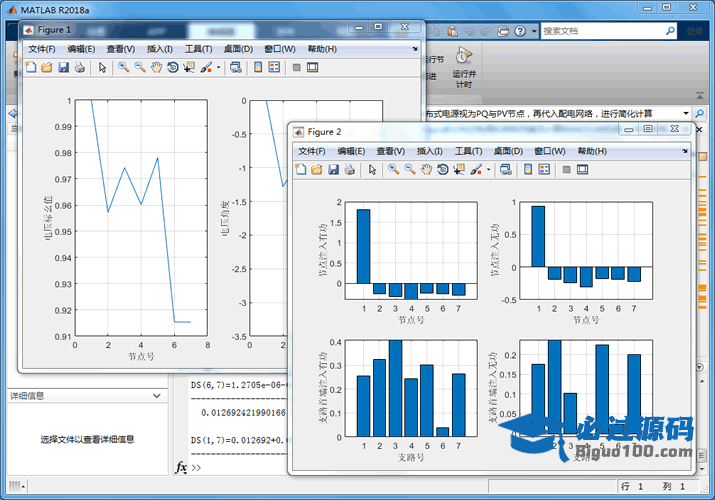Select Zoom Out tool in Figure 2
This screenshot has height=500, width=715.
pyautogui.click(x=409, y=170)
